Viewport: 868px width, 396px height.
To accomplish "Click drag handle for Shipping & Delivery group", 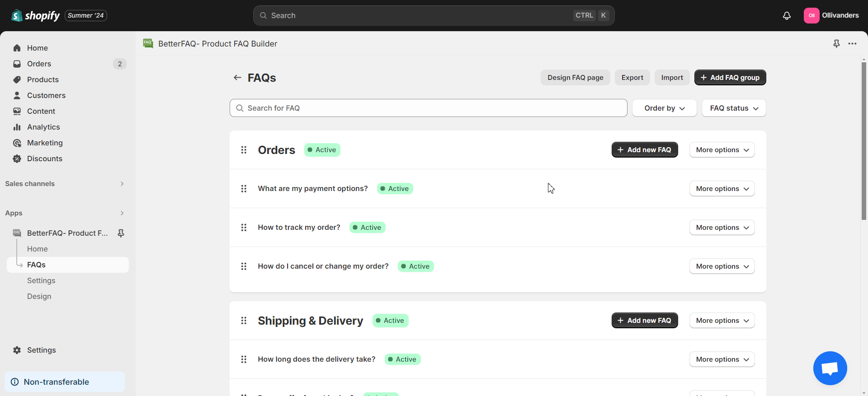I will (x=244, y=321).
